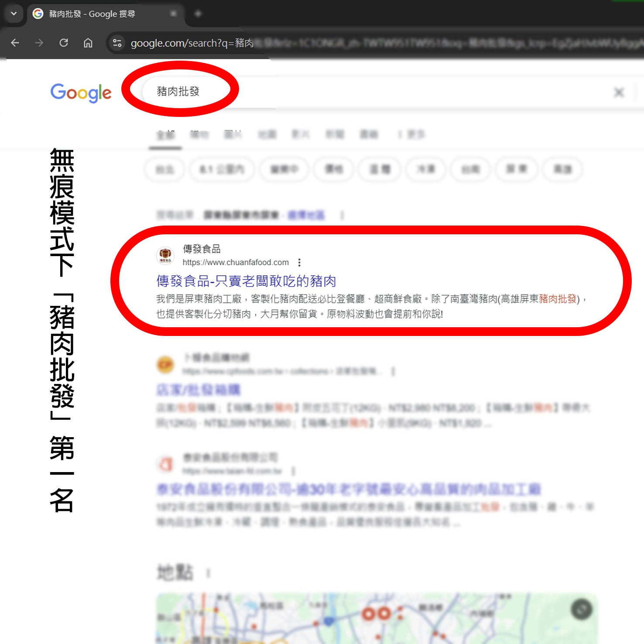The height and width of the screenshot is (644, 644).
Task: Select the 豬肉批發 - Google 搜尋 browser tab
Action: 106,14
